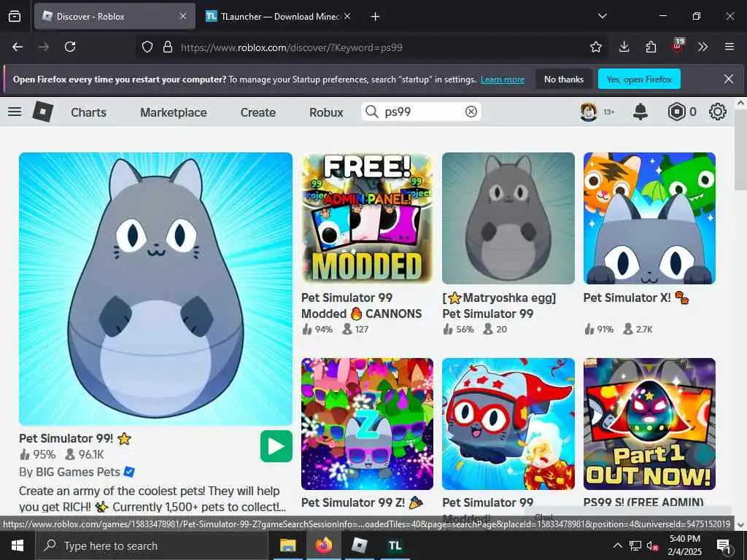Open the extension with 19 badge
747x560 pixels.
click(x=678, y=46)
